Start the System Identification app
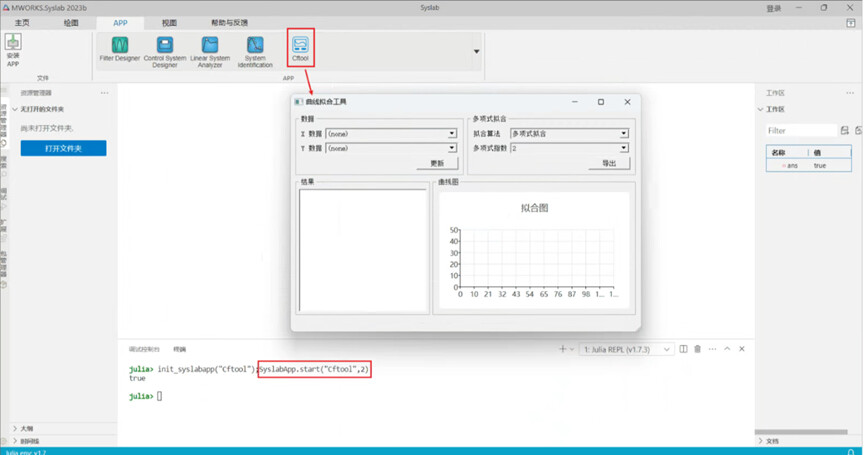 [255, 52]
